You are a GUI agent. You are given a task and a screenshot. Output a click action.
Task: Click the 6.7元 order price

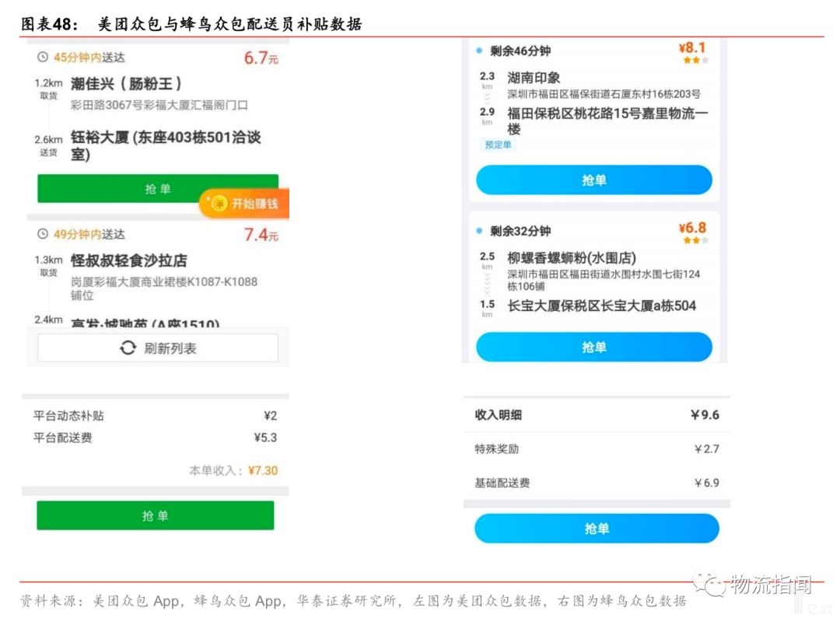pos(261,58)
